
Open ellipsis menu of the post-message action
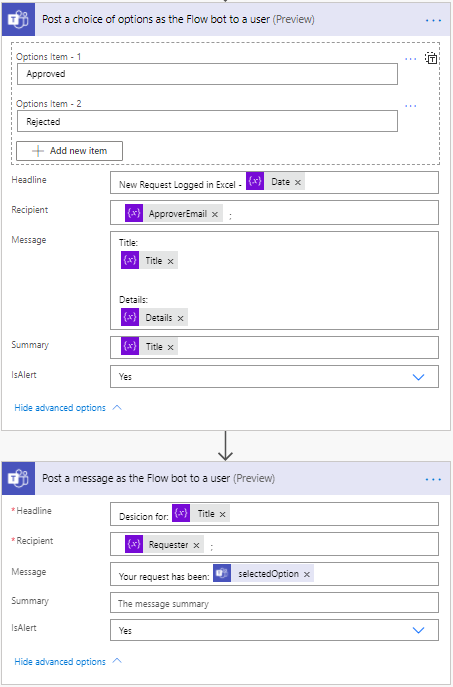(x=433, y=479)
